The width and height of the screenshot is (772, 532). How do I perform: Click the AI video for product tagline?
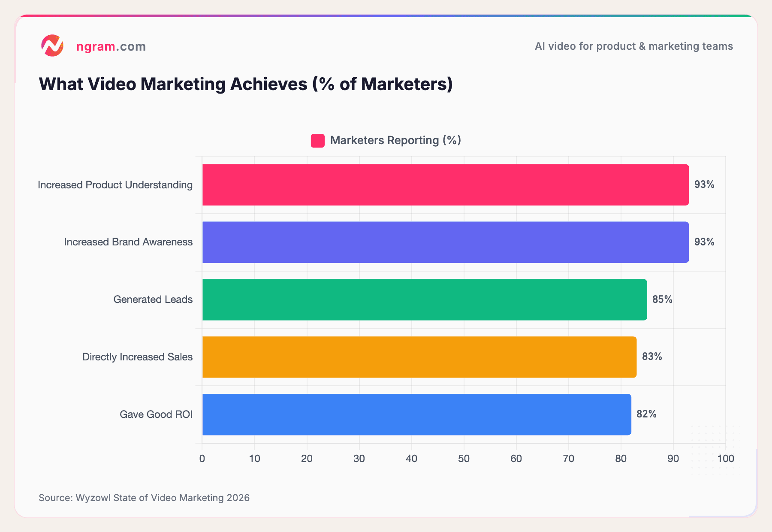click(633, 46)
